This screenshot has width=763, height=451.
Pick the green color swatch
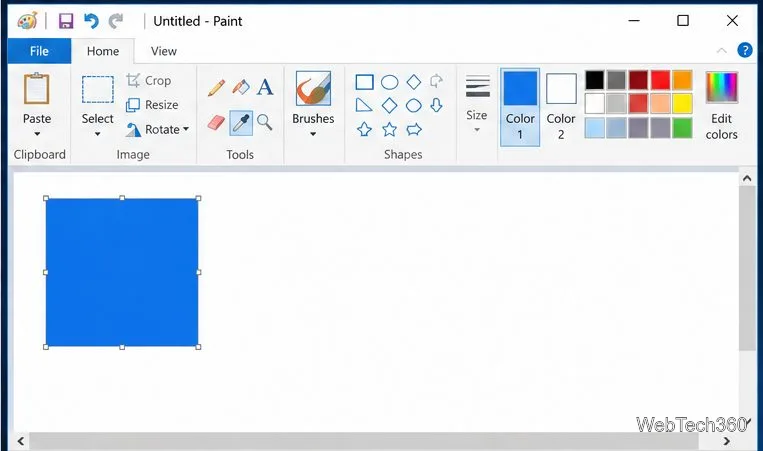(682, 128)
